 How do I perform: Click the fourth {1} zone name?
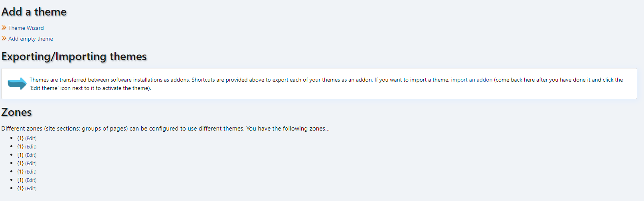[x=20, y=164]
